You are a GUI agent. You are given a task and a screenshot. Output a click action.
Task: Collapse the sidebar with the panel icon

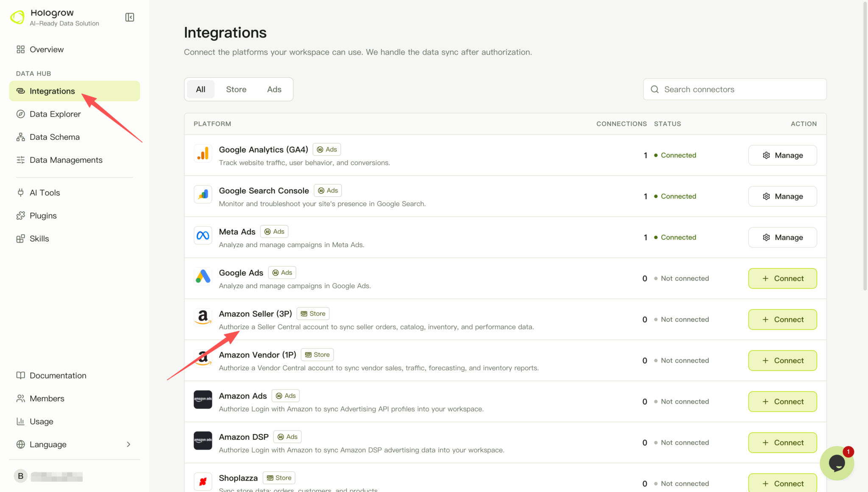[x=130, y=17]
